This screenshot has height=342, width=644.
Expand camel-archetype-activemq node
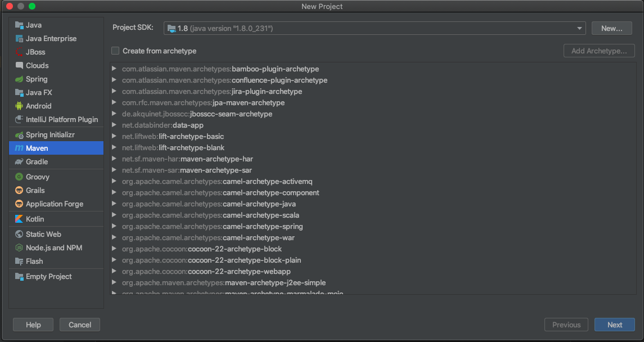114,181
